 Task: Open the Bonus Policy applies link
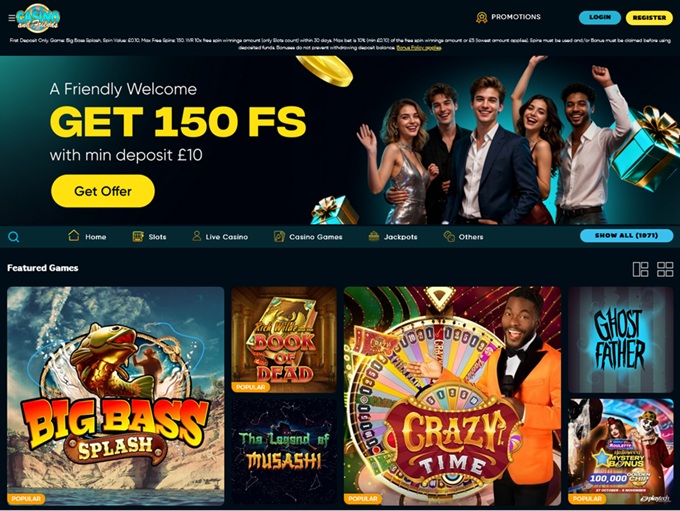tap(419, 48)
